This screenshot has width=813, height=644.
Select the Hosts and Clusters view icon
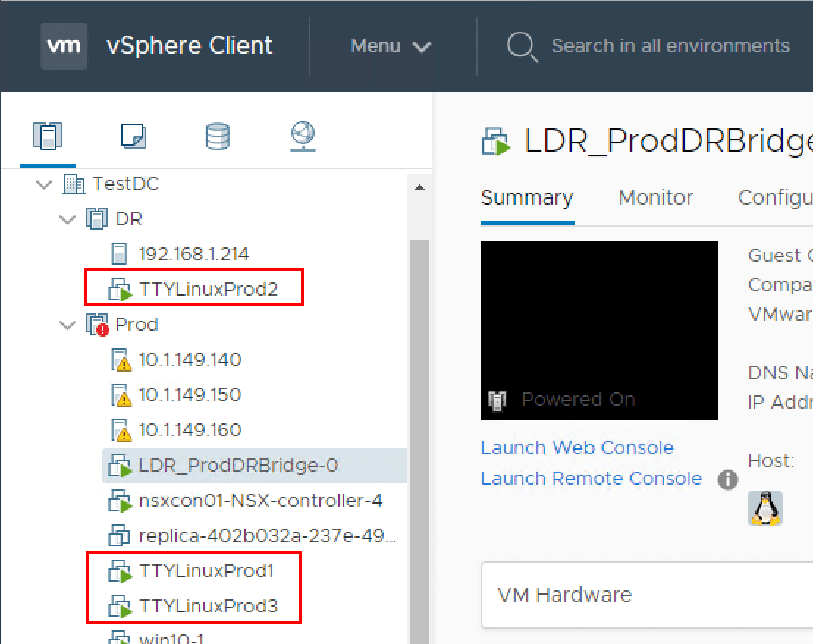[x=48, y=136]
